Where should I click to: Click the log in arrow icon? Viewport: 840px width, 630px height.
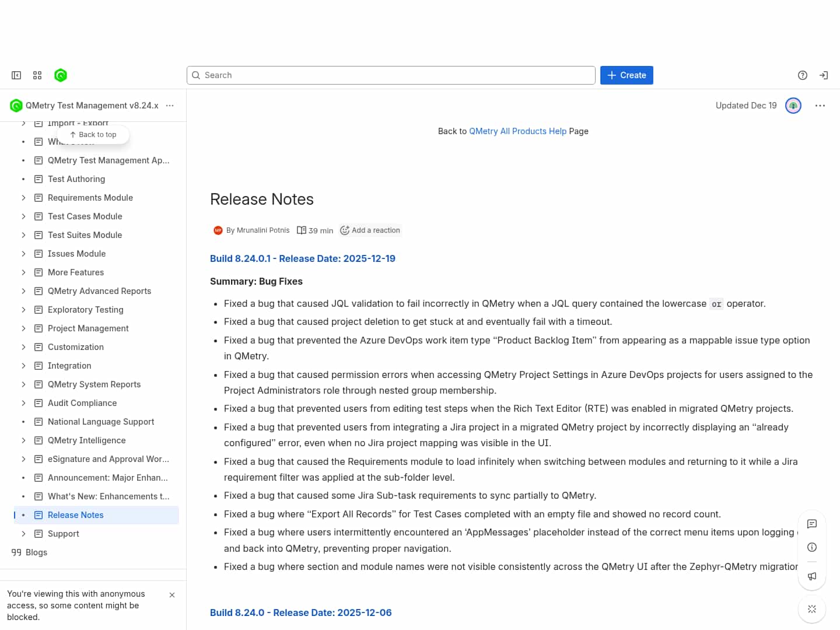(x=824, y=75)
